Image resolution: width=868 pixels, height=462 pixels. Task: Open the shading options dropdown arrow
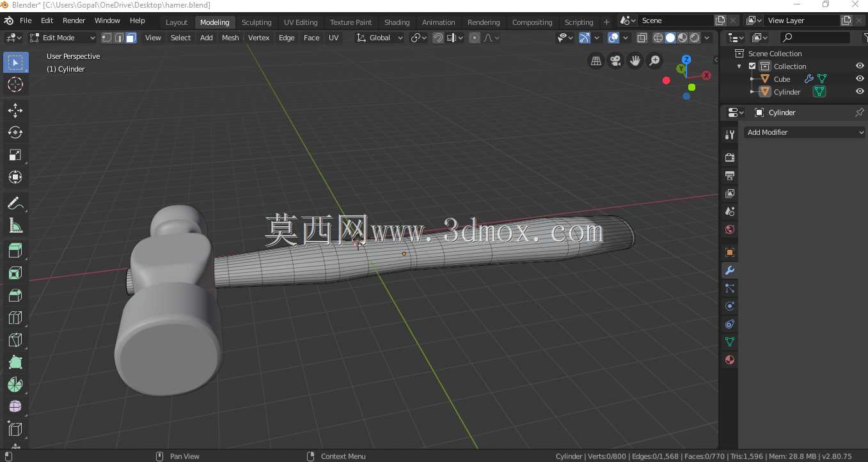pos(707,38)
